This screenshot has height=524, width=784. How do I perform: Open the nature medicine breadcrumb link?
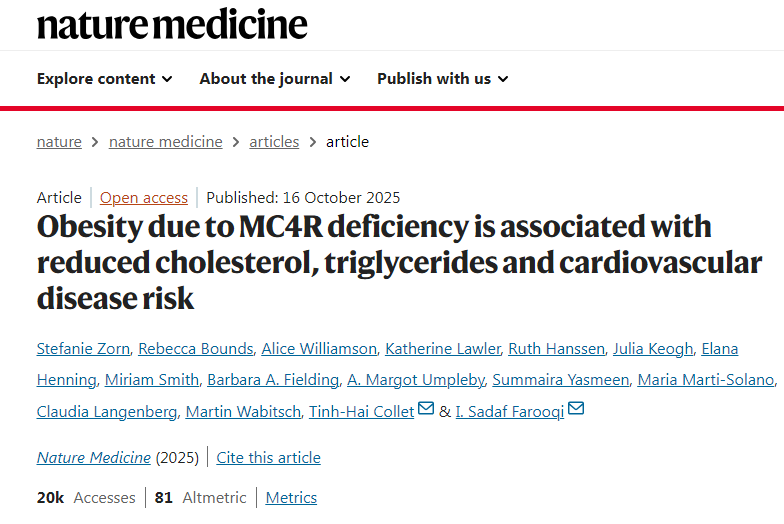coord(165,142)
